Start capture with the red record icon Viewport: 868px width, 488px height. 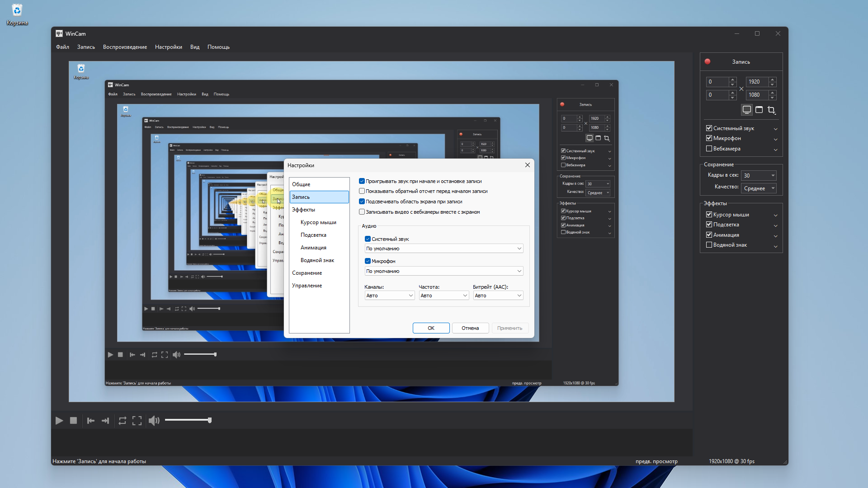click(708, 61)
